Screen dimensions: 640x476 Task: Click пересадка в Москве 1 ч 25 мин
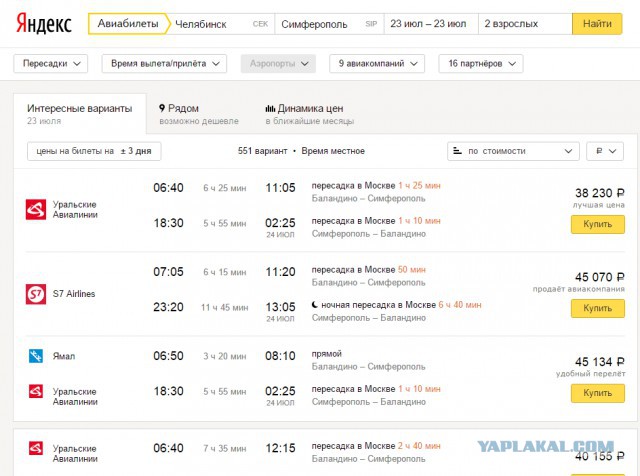click(x=376, y=186)
